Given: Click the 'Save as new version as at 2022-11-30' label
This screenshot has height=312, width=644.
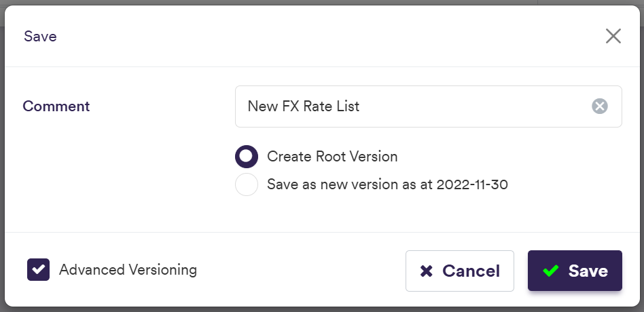Looking at the screenshot, I should [387, 184].
